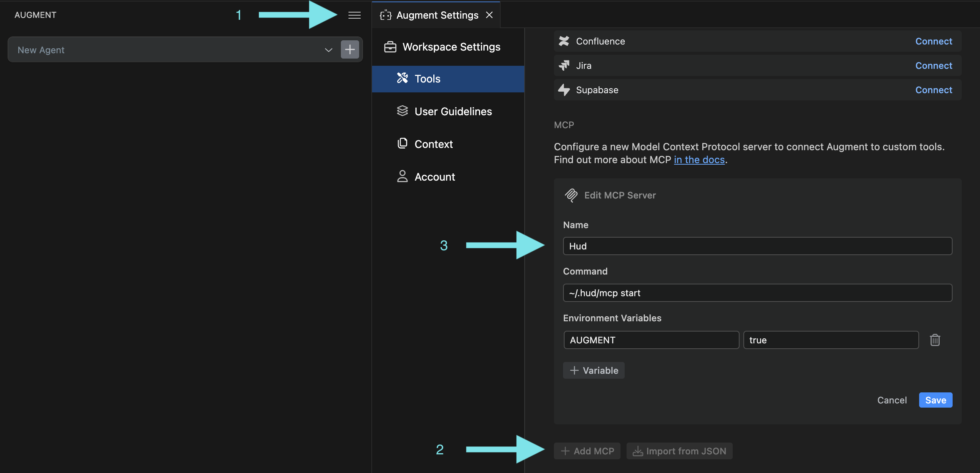Image resolution: width=980 pixels, height=473 pixels.
Task: Click the Supabase integration name
Action: pos(597,90)
